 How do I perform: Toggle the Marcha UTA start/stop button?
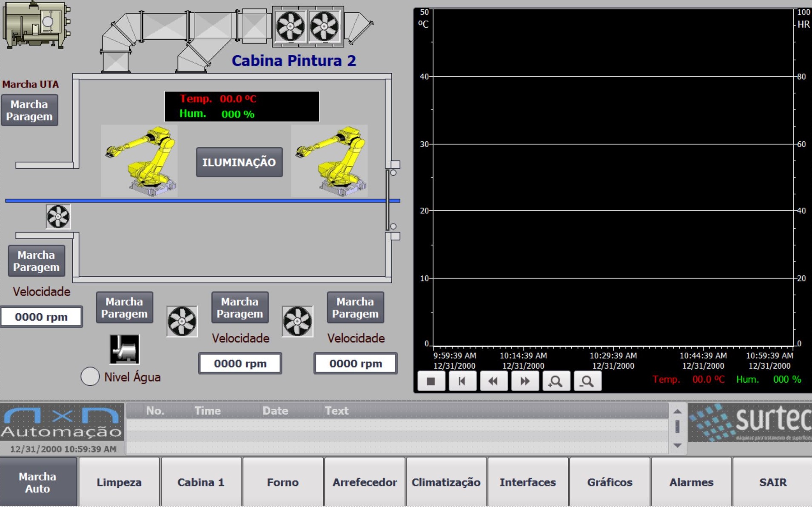pos(29,111)
